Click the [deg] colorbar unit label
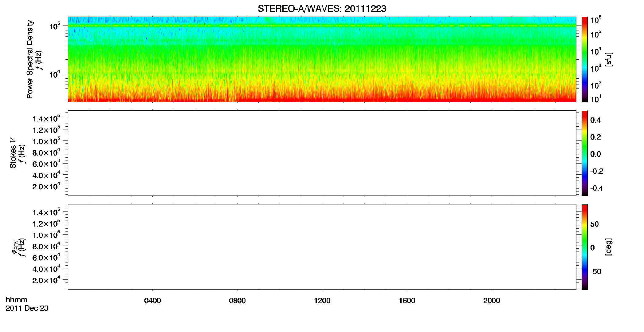The height and width of the screenshot is (332, 644). coord(609,247)
